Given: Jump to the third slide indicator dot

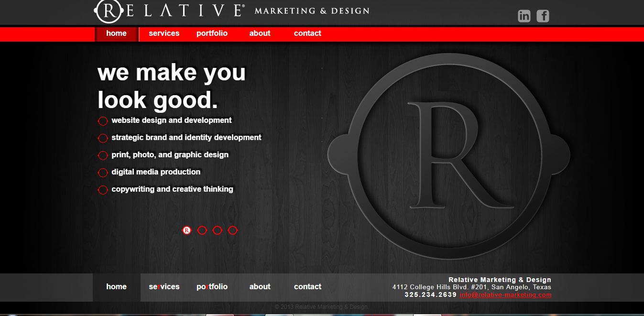Looking at the screenshot, I should 217,230.
